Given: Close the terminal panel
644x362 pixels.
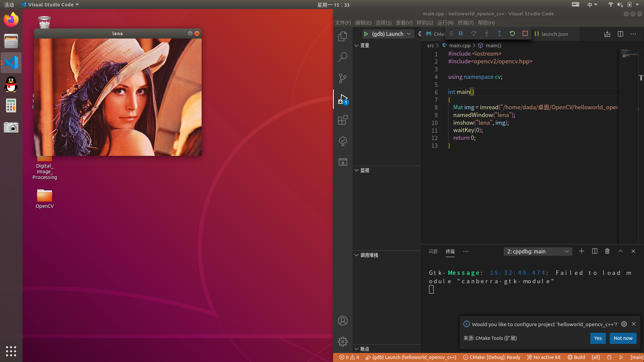Looking at the screenshot, I should pos(633,251).
